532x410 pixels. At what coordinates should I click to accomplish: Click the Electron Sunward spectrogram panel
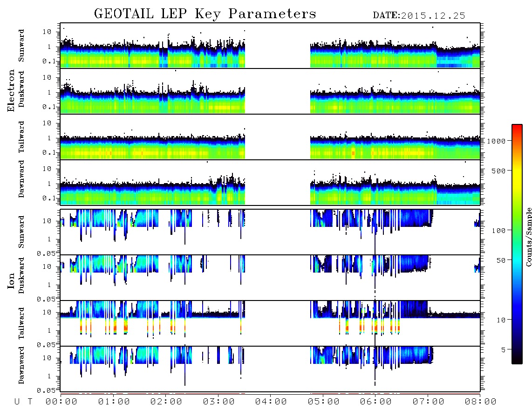pos(270,46)
